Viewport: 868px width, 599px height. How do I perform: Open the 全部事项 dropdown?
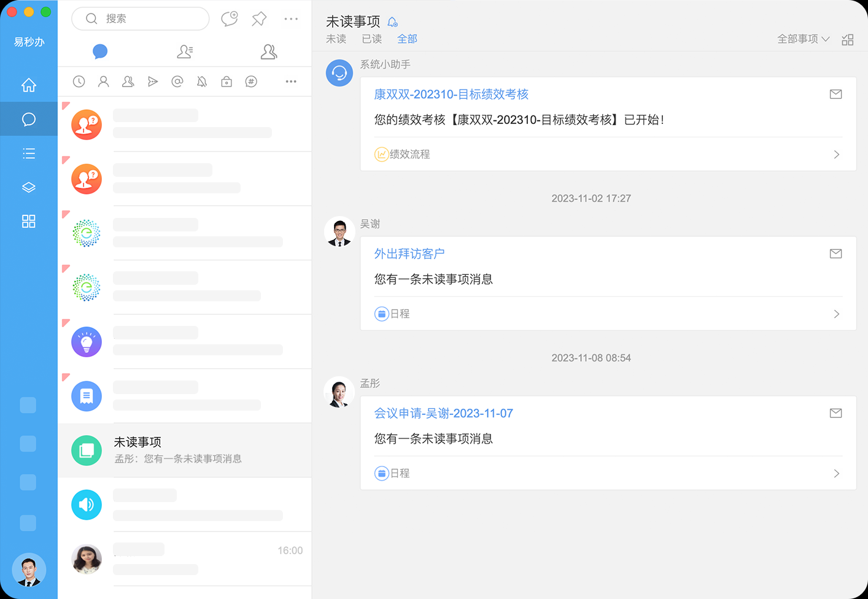[803, 39]
